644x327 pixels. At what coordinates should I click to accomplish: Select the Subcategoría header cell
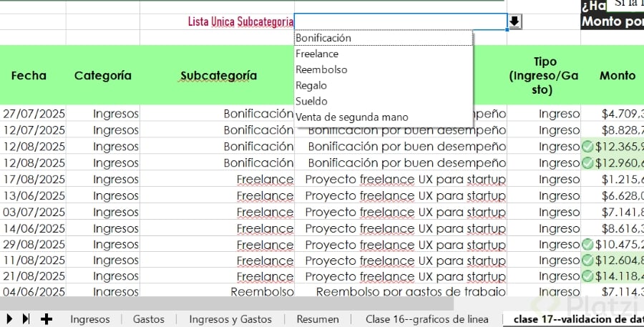218,75
